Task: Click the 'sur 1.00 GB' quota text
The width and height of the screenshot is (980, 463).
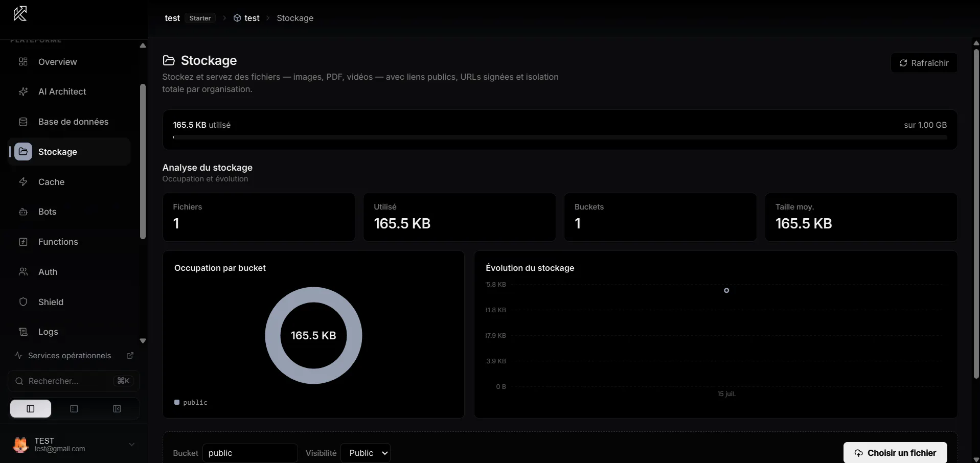Action: pos(925,125)
